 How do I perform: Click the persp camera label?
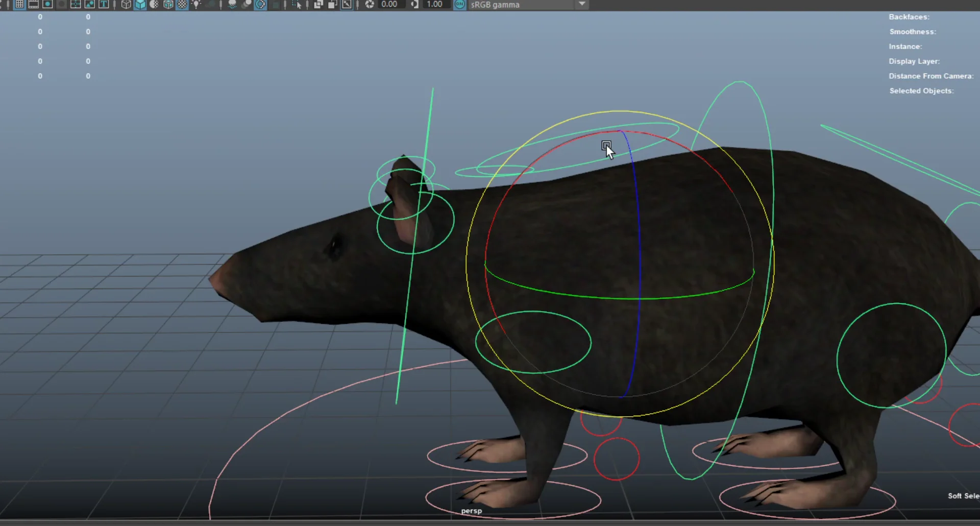pos(471,511)
